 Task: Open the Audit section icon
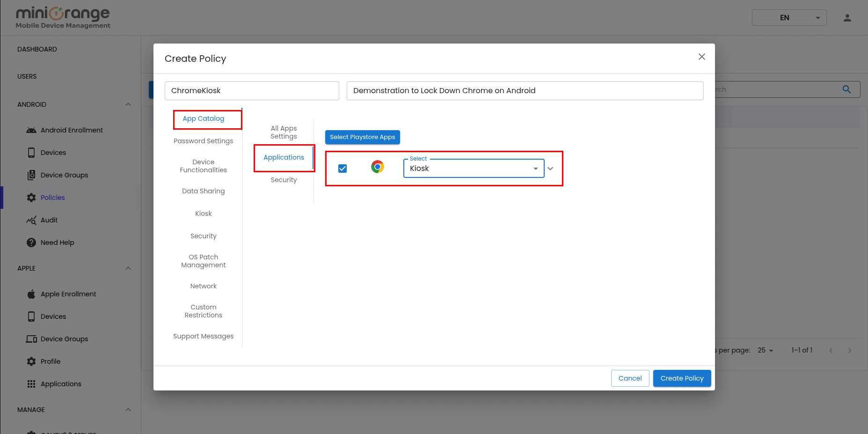[31, 220]
